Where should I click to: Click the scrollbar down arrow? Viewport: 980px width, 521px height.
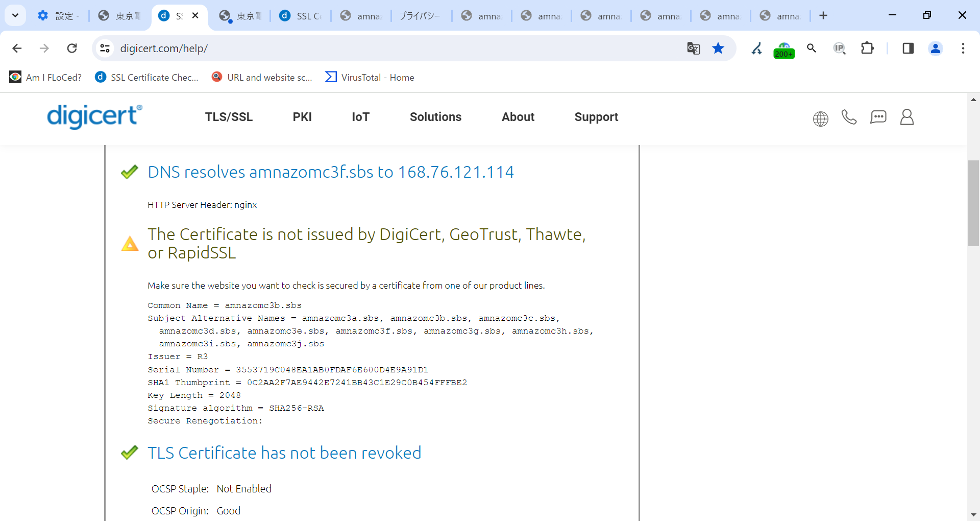click(973, 515)
